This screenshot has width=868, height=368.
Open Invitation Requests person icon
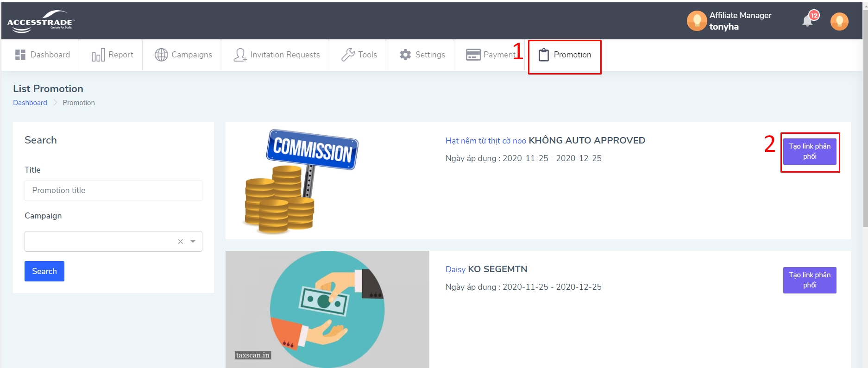[x=240, y=55]
